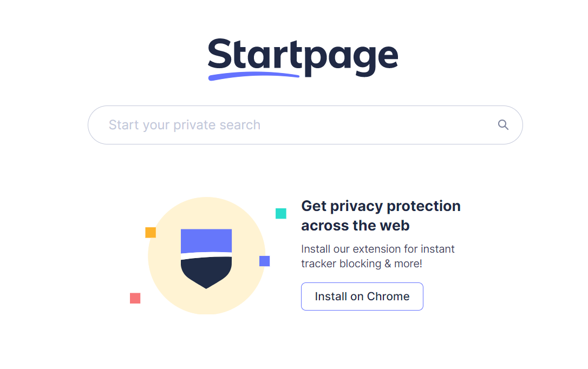
Task: Click the dark navy bottom of shield
Action: [206, 272]
